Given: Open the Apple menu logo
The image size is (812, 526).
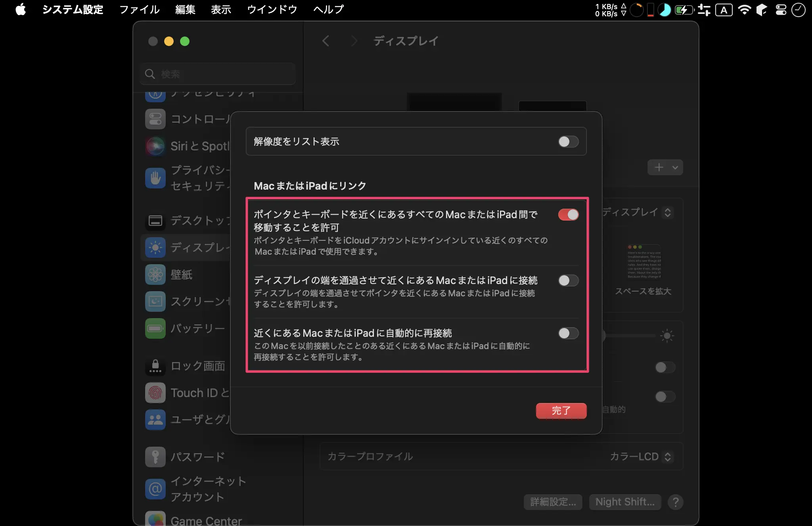Looking at the screenshot, I should 21,10.
